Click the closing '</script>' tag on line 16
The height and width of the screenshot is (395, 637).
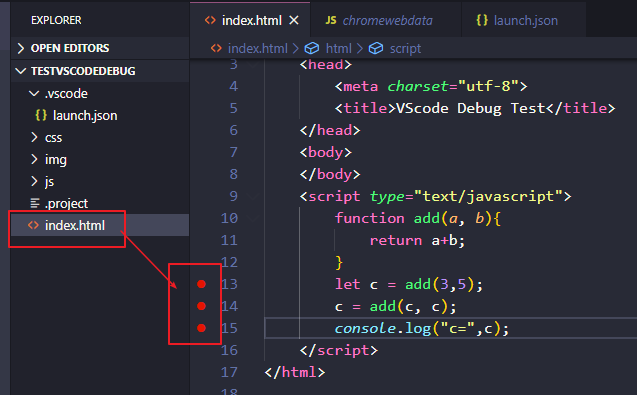click(339, 350)
